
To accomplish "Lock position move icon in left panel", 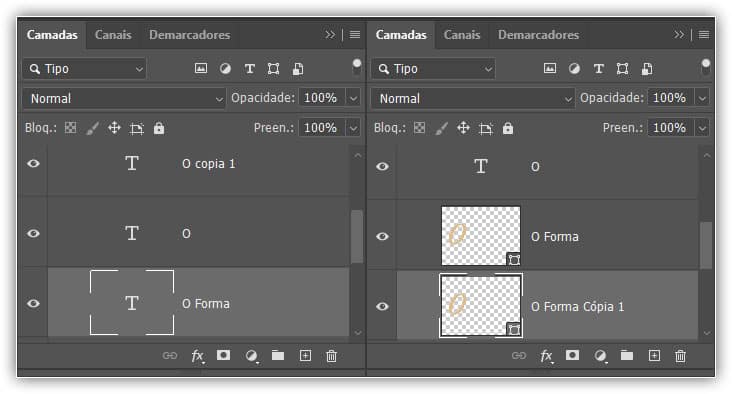I will pyautogui.click(x=114, y=128).
